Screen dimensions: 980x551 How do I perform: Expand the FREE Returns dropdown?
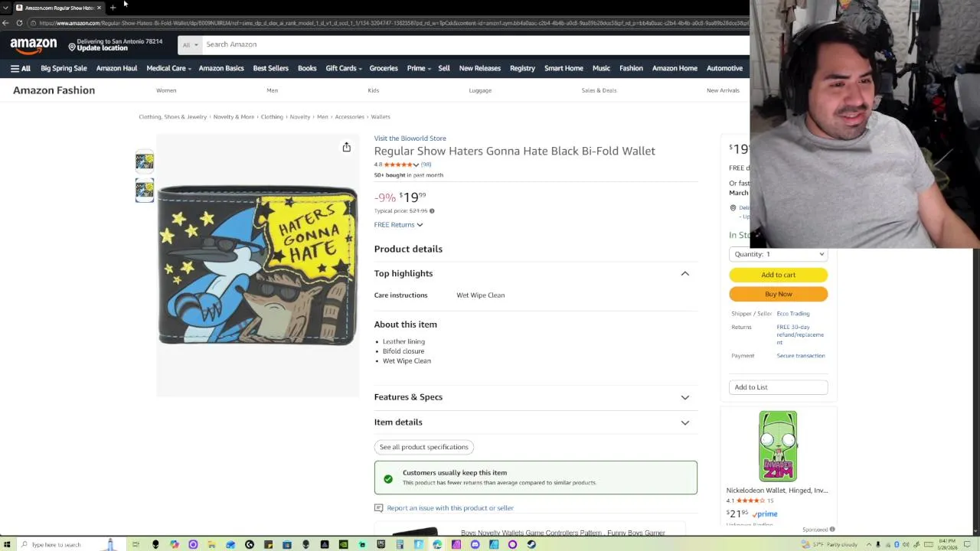pos(398,224)
